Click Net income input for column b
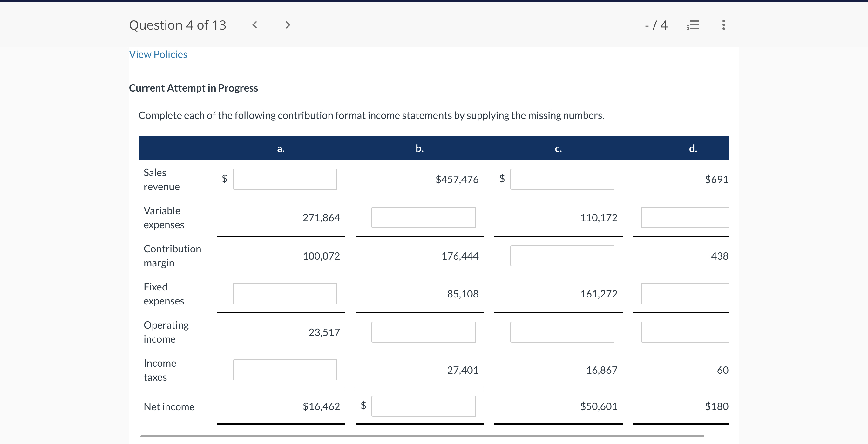Image resolution: width=868 pixels, height=444 pixels. click(423, 406)
